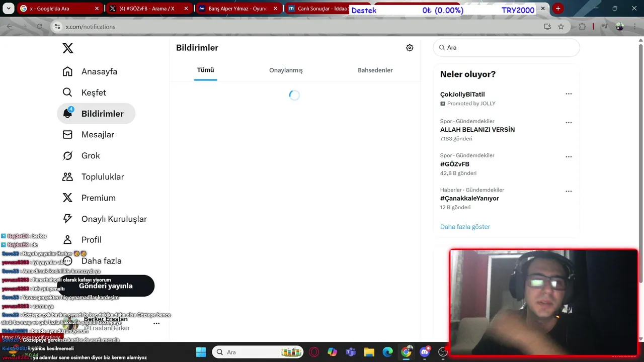
Task: Open account menu dots next to Berker Eraslan
Action: (x=156, y=323)
